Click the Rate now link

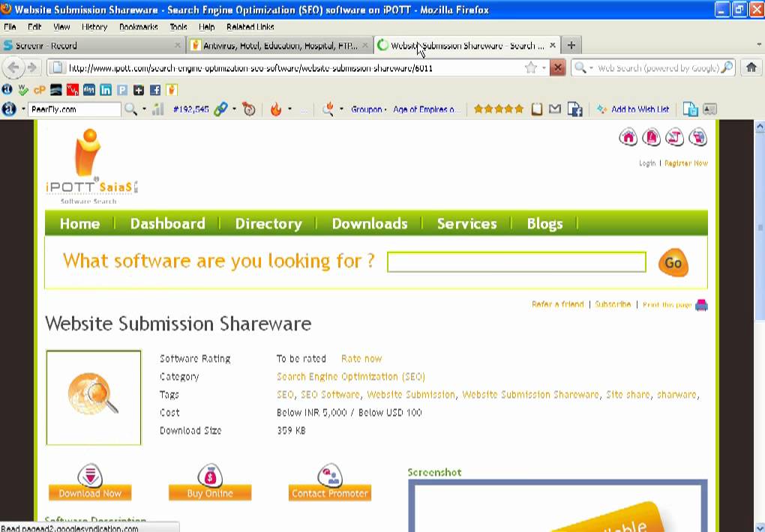[x=361, y=359]
